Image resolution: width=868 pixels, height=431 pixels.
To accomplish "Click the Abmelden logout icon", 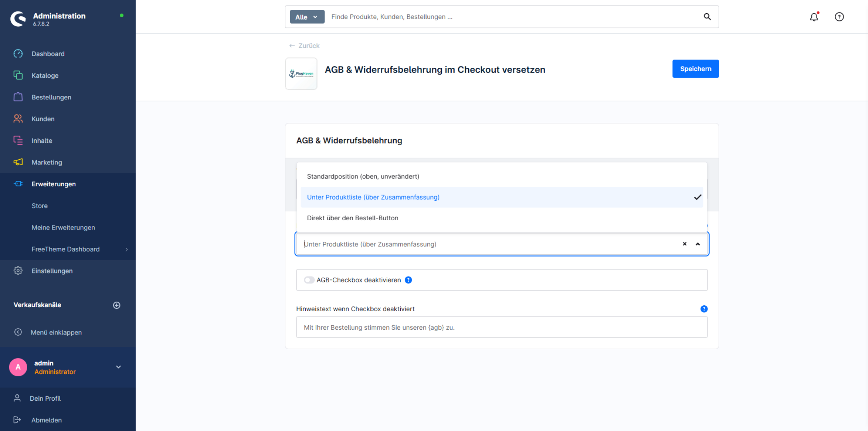I will pos(17,419).
